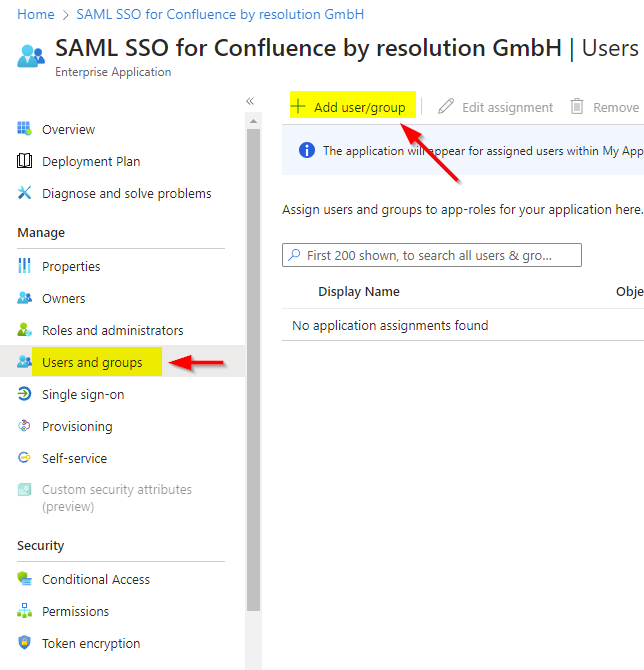
Task: Open Roles and administrators page
Action: click(112, 330)
